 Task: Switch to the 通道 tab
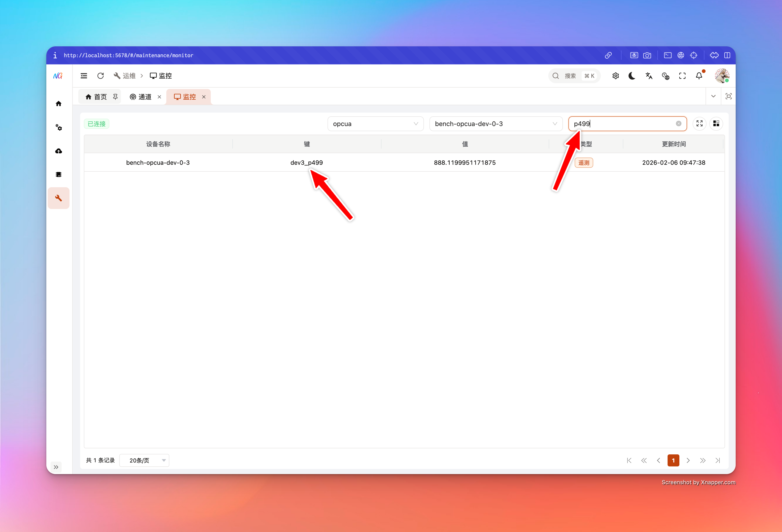point(144,97)
